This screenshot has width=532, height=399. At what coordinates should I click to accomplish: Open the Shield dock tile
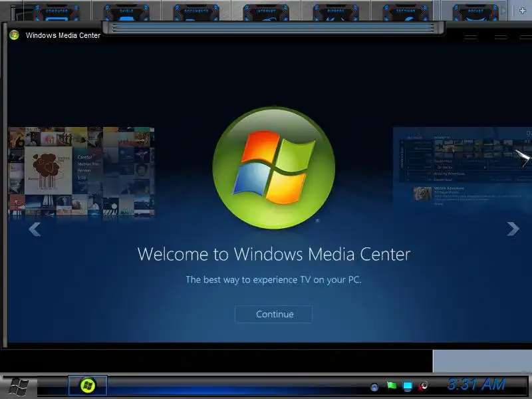126,13
